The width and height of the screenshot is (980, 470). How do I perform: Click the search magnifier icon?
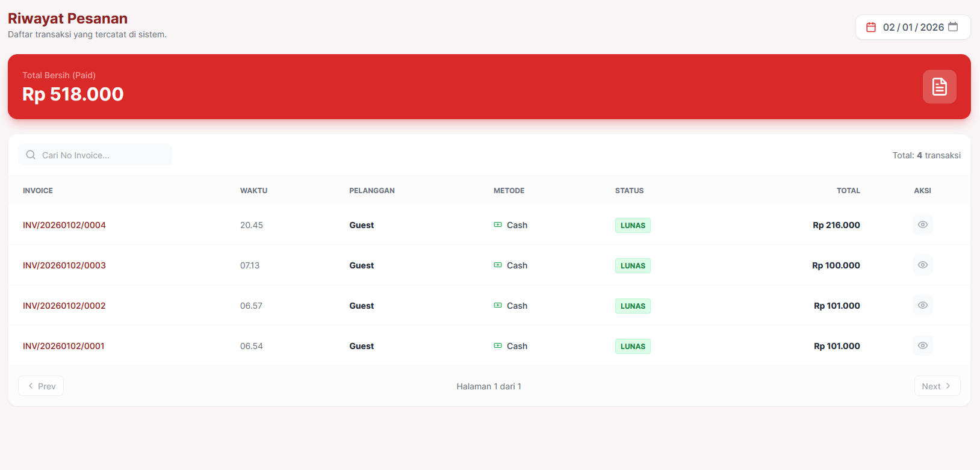tap(31, 155)
